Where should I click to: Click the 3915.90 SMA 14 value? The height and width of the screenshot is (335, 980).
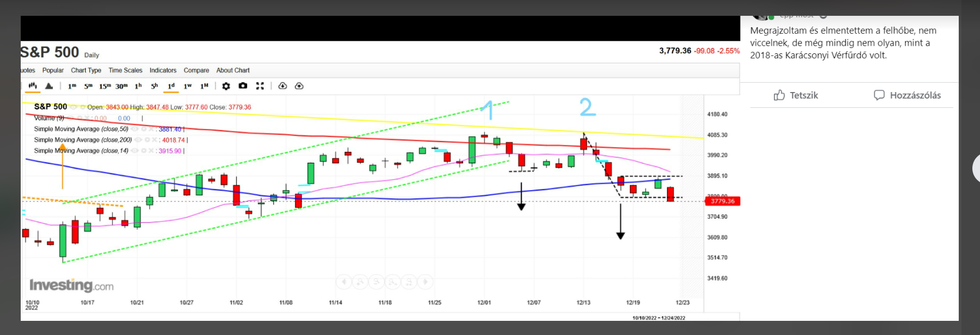tap(170, 151)
